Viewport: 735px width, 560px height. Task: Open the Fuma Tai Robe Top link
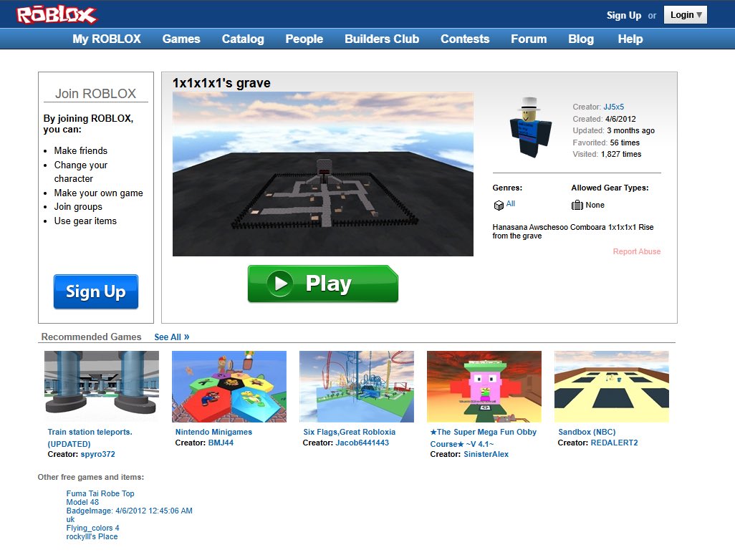100,493
